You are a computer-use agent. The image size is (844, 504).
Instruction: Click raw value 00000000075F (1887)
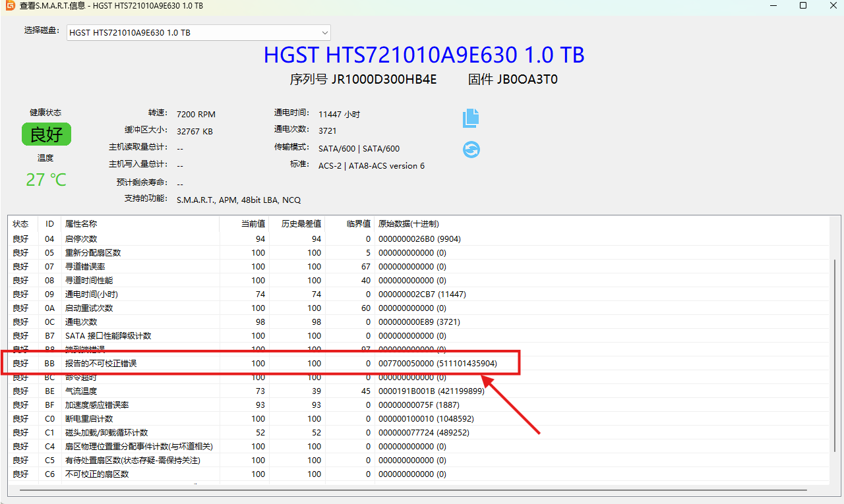click(x=419, y=405)
